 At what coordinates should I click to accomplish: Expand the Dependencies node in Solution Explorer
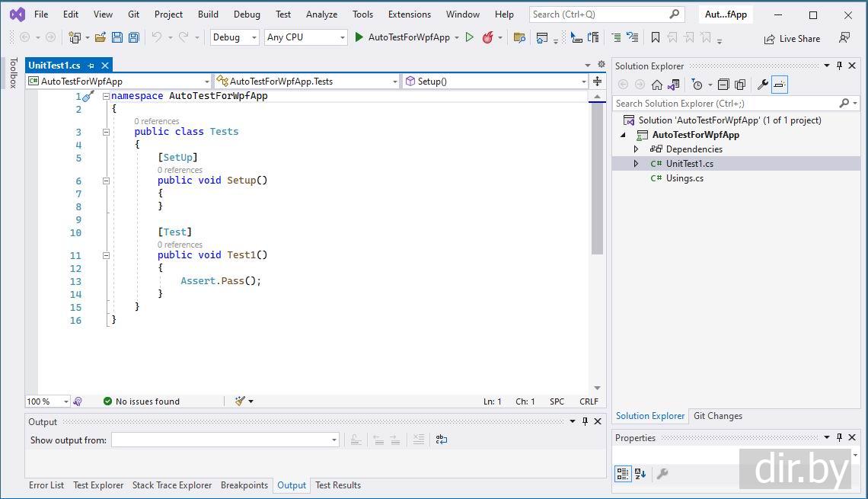(637, 149)
